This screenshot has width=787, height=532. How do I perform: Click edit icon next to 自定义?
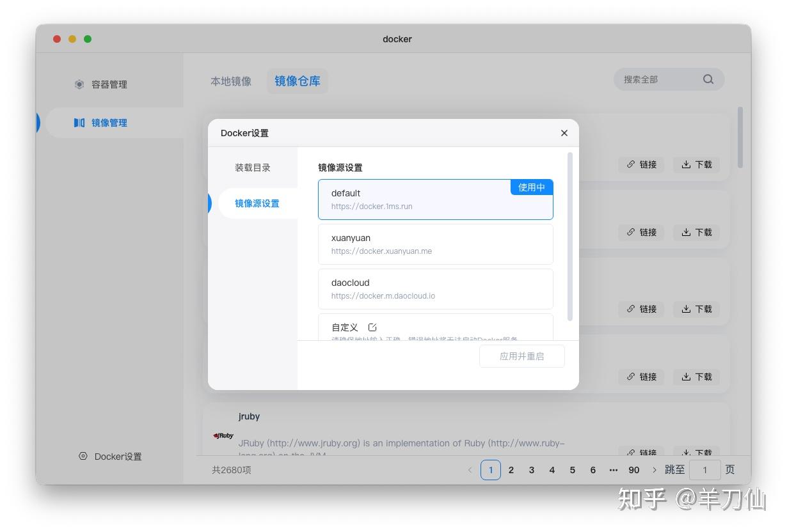372,327
